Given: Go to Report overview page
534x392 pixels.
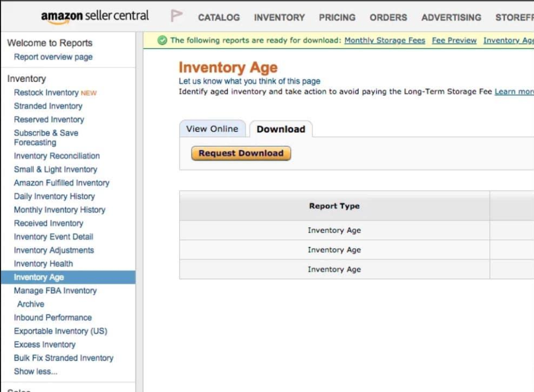Looking at the screenshot, I should pyautogui.click(x=53, y=57).
